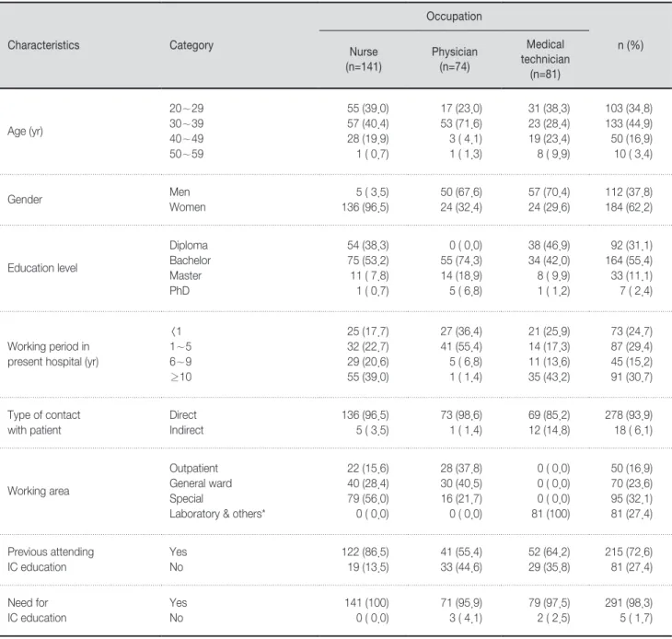
Task: Click nurse value '136 (96.5)' in Women row
Action: 365,207
